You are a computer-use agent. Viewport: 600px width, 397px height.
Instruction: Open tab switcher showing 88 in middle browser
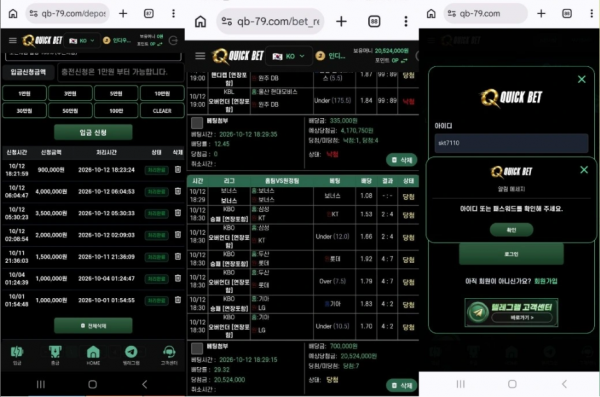374,21
